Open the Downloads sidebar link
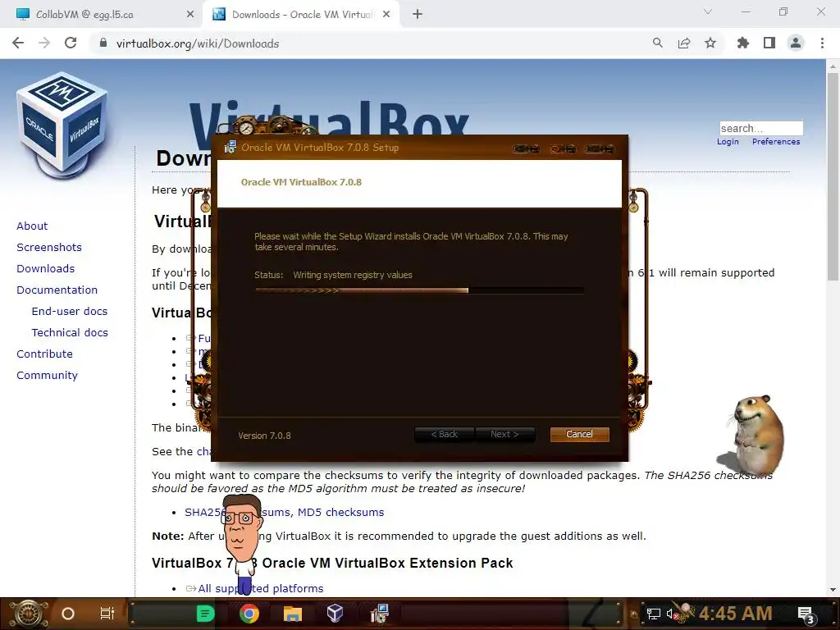Image resolution: width=840 pixels, height=630 pixels. point(46,269)
